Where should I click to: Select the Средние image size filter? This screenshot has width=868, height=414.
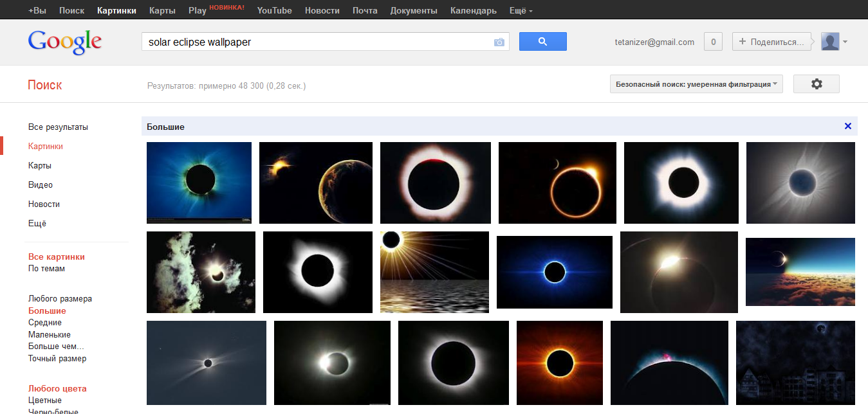click(x=45, y=323)
